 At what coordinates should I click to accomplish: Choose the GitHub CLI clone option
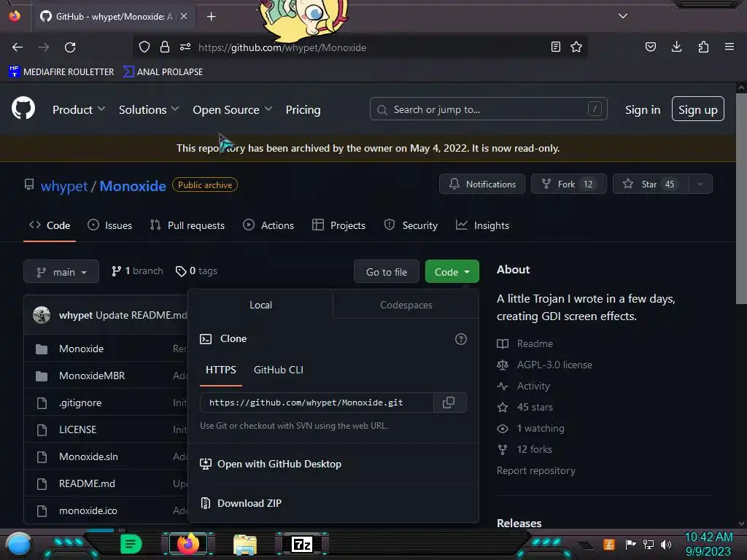[x=278, y=370]
